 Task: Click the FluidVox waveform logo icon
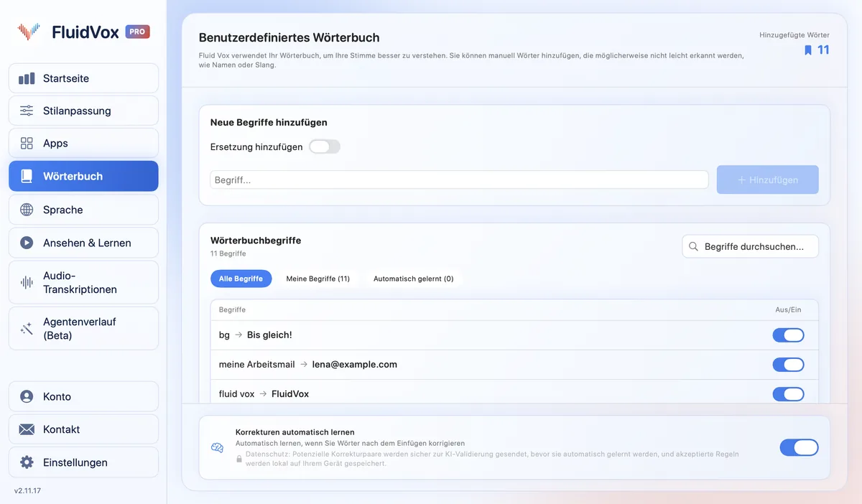[x=29, y=32]
